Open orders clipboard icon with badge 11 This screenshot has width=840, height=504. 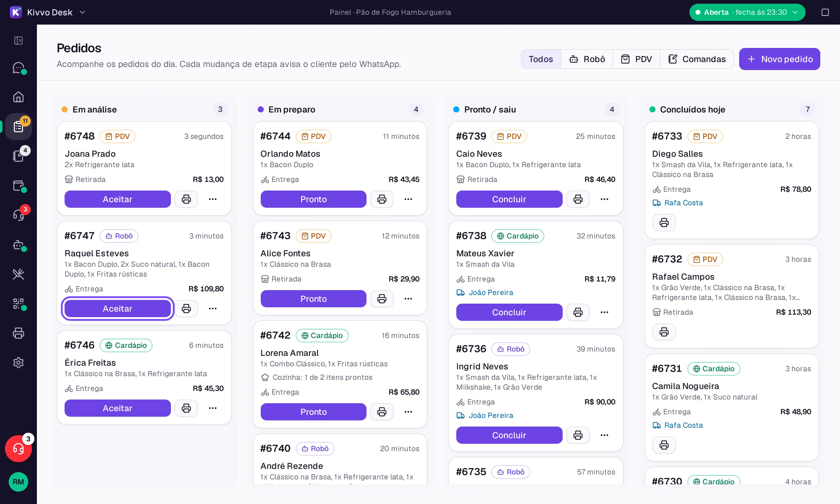(x=18, y=127)
